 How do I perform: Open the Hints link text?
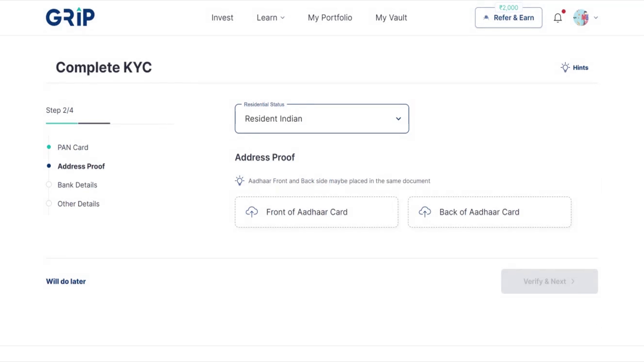(580, 68)
